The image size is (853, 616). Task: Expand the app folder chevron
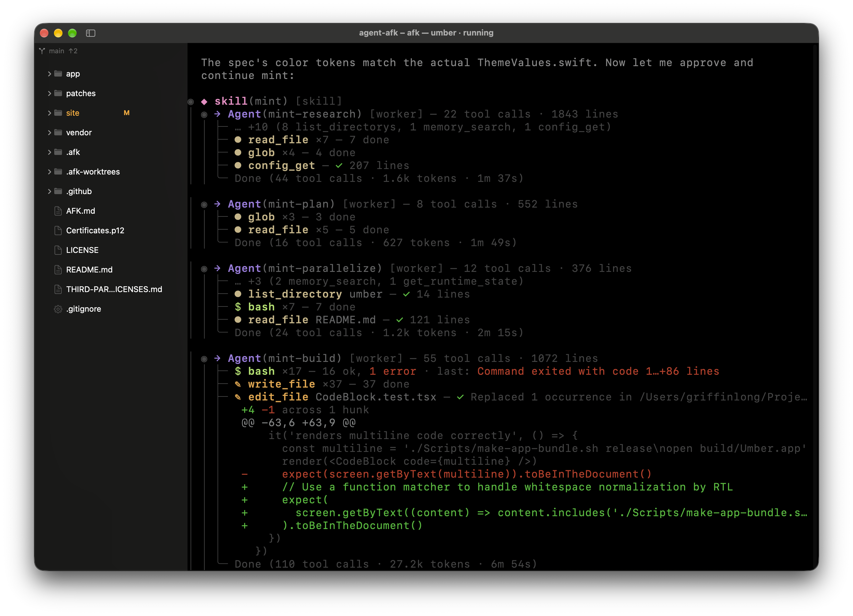pos(49,74)
